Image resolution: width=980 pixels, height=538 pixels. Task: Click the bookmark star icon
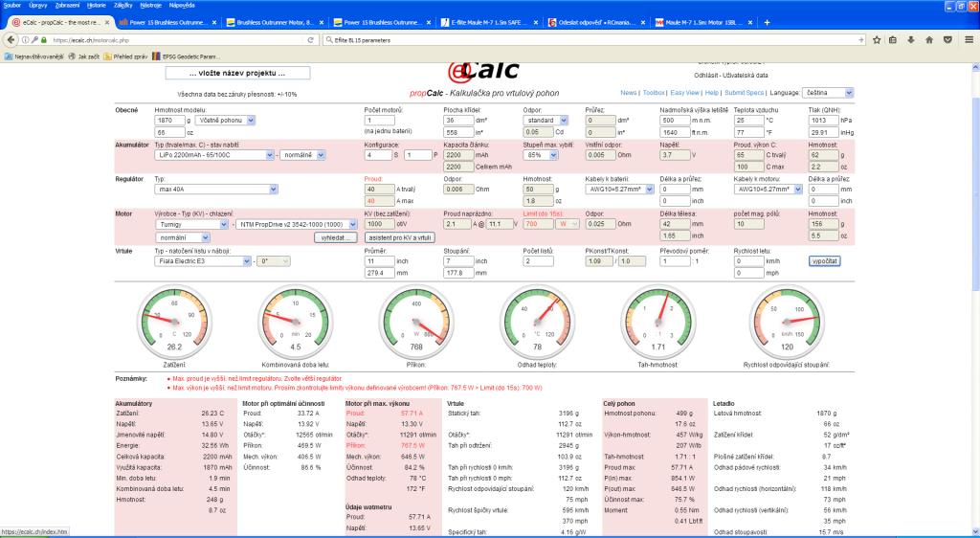click(x=879, y=40)
